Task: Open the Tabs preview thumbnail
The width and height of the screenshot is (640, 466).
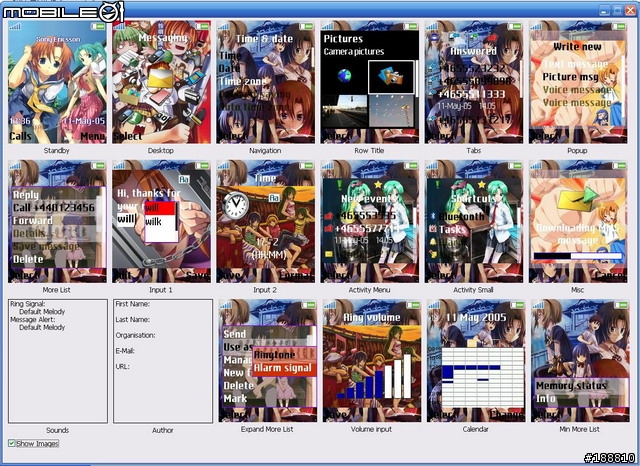Action: pyautogui.click(x=474, y=82)
